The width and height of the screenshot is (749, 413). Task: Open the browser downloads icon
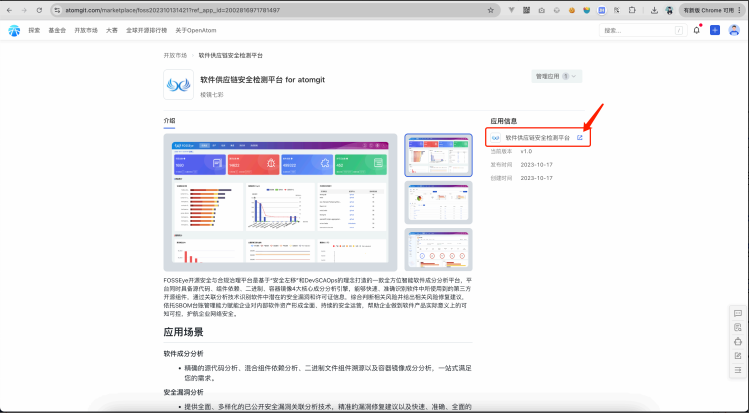coord(654,10)
